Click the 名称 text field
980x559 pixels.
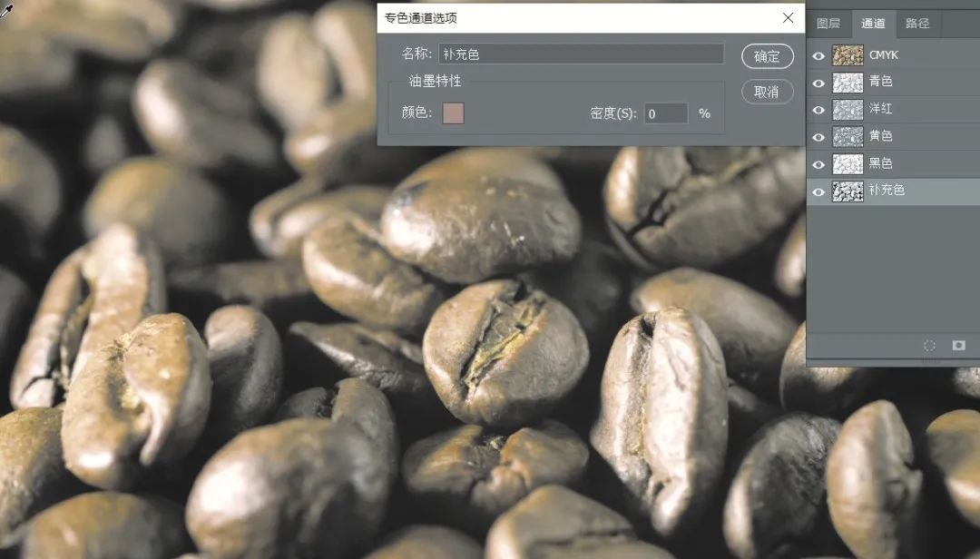tap(581, 54)
